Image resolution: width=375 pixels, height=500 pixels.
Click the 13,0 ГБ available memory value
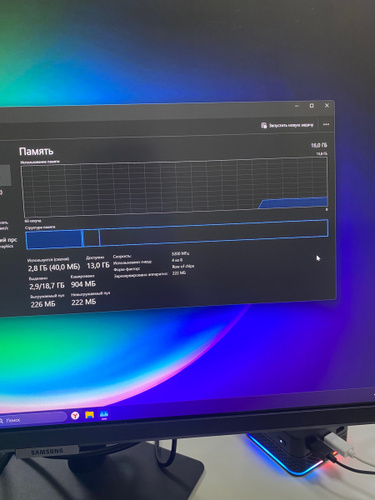click(x=98, y=266)
